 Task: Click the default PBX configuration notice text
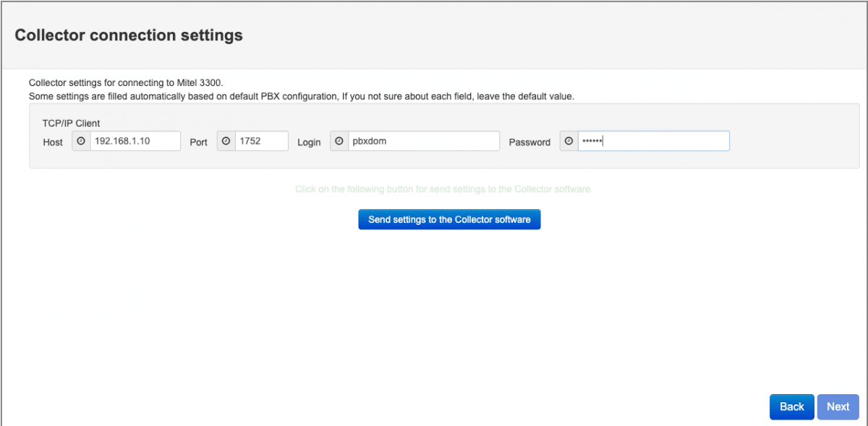tap(301, 96)
